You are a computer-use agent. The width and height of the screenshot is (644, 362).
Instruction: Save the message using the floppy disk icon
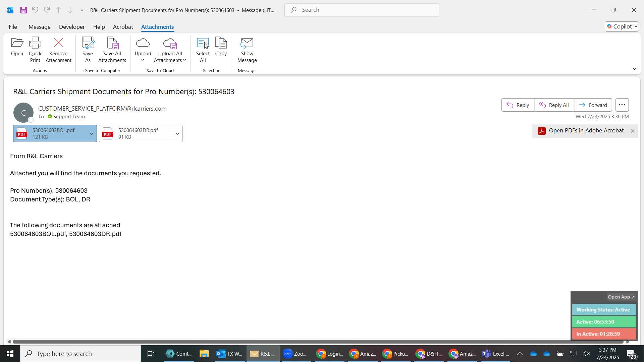pos(23,10)
